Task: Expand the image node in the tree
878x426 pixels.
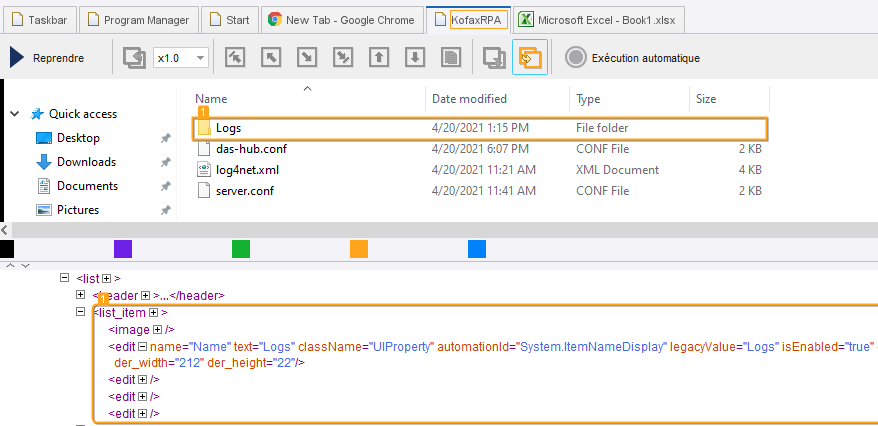Action: click(x=158, y=330)
